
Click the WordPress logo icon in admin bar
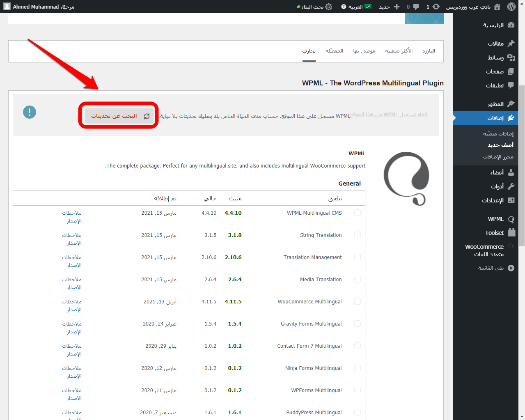pyautogui.click(x=511, y=7)
